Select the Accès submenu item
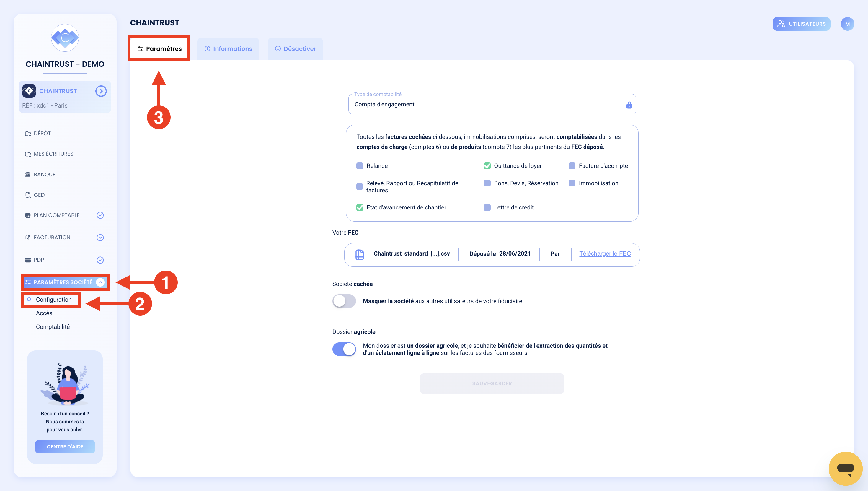The width and height of the screenshot is (868, 491). tap(44, 313)
